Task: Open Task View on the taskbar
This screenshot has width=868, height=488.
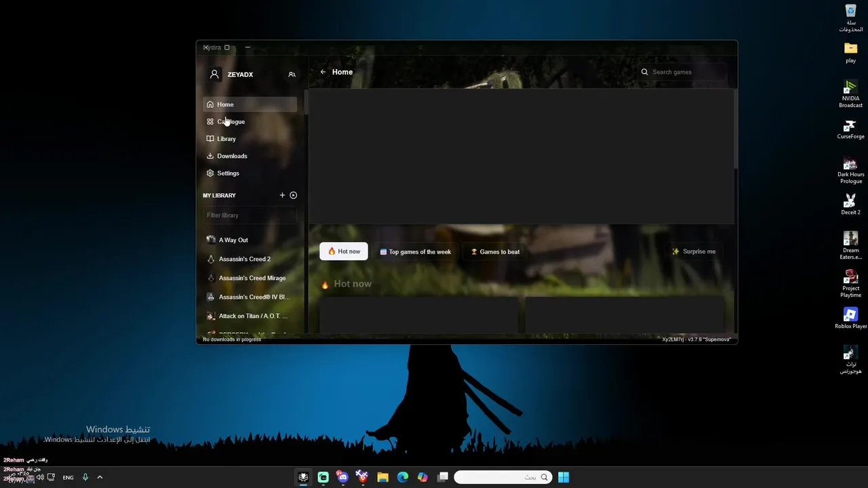Action: [x=443, y=477]
